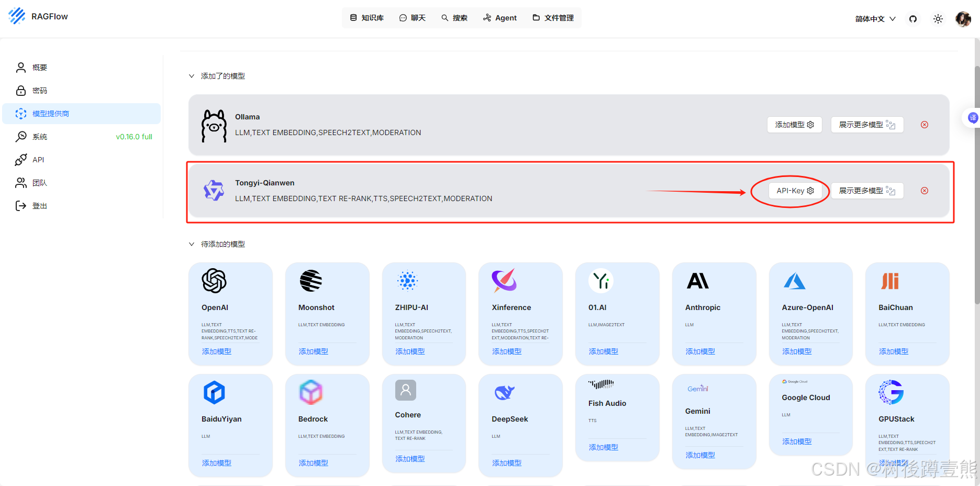Open 密码 in the sidebar
This screenshot has height=486, width=980.
tap(82, 91)
